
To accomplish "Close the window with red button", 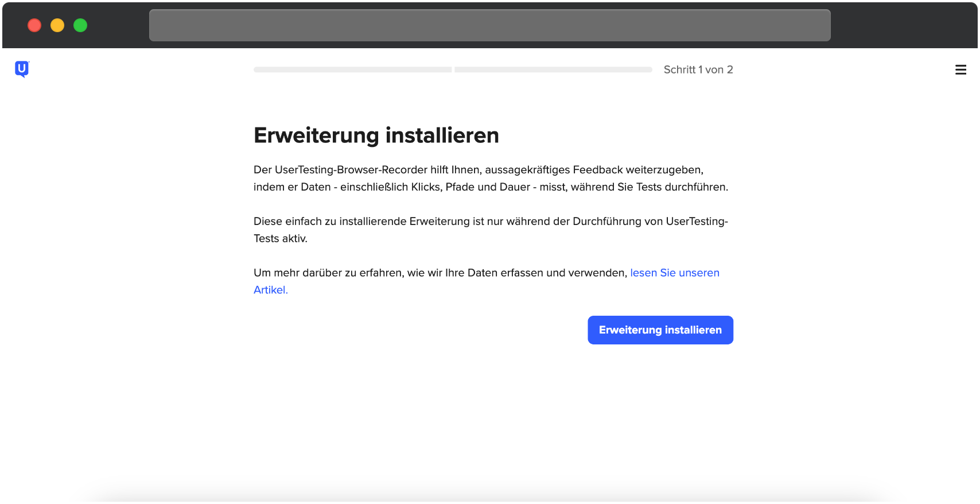I will click(x=34, y=25).
